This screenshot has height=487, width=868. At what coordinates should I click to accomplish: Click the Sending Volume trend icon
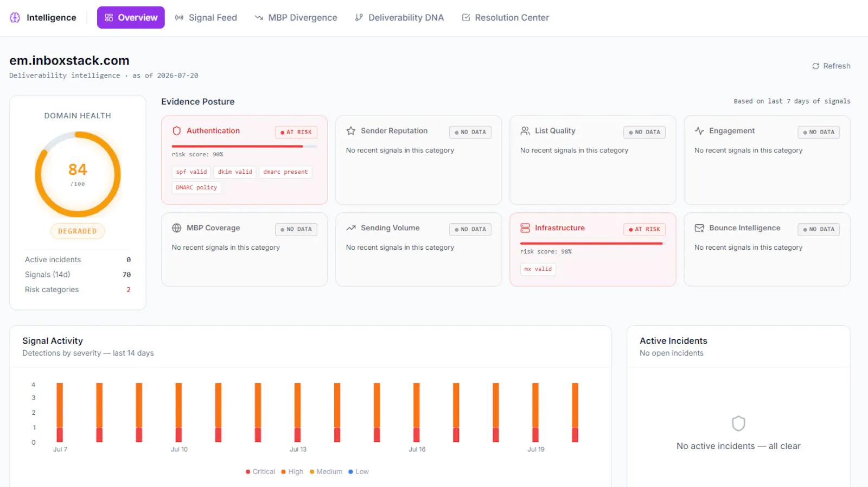tap(351, 228)
